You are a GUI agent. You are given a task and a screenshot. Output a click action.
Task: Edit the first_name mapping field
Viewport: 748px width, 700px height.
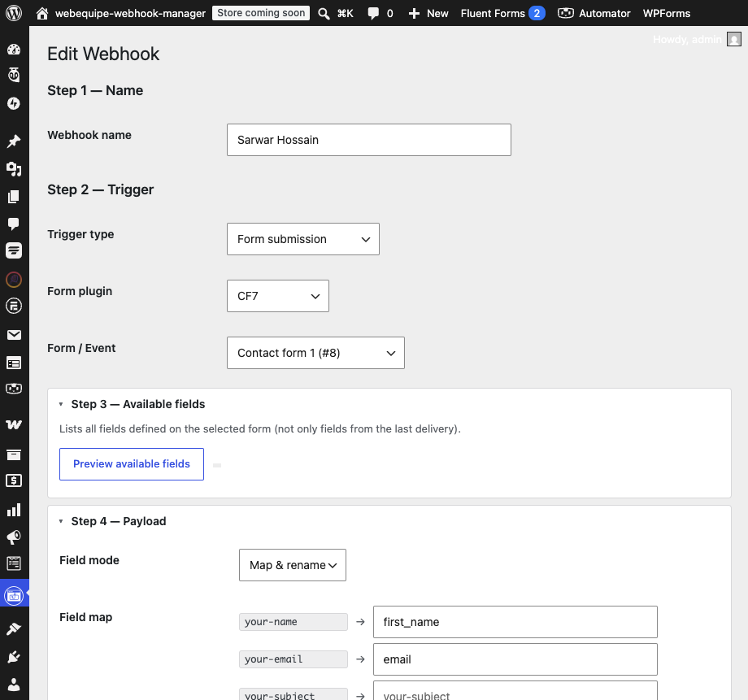tap(515, 622)
